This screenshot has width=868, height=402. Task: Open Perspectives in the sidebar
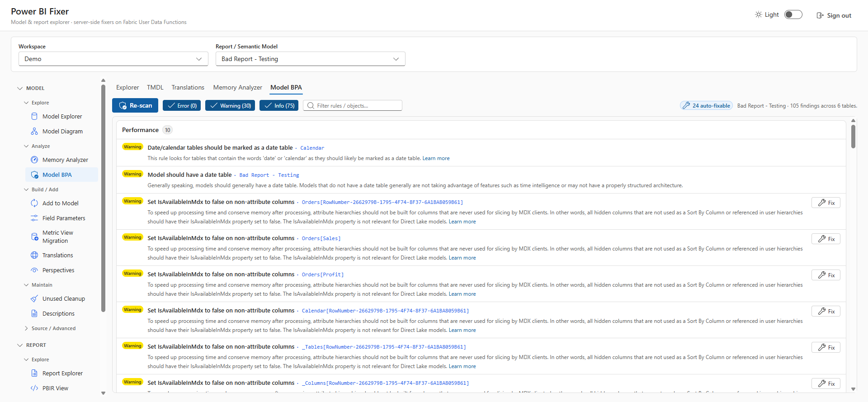tap(62, 270)
